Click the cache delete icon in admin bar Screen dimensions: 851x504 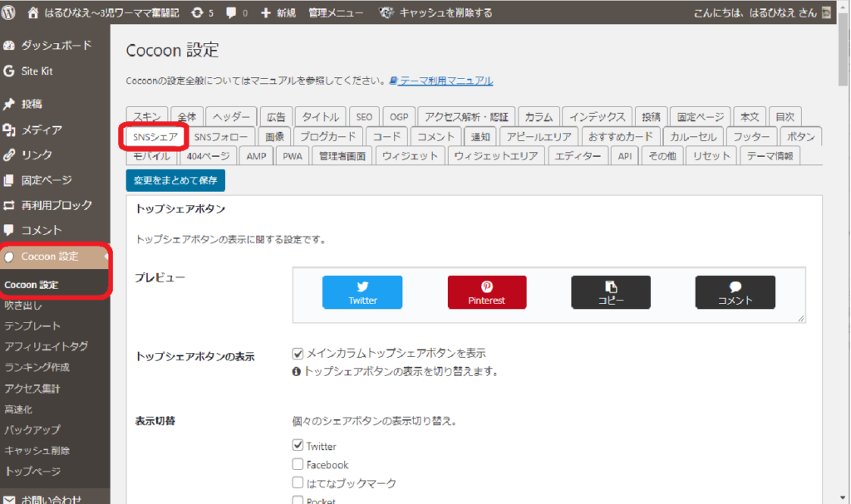[386, 12]
